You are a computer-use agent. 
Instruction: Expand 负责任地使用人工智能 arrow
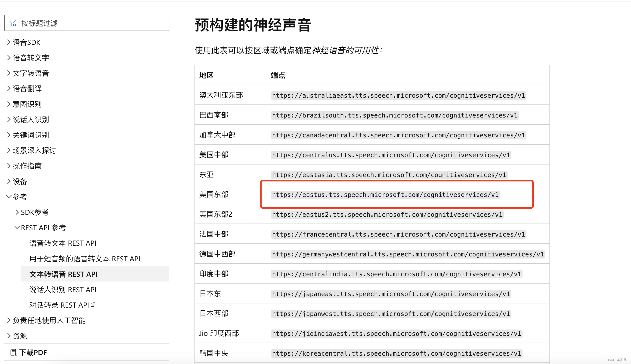click(x=9, y=320)
